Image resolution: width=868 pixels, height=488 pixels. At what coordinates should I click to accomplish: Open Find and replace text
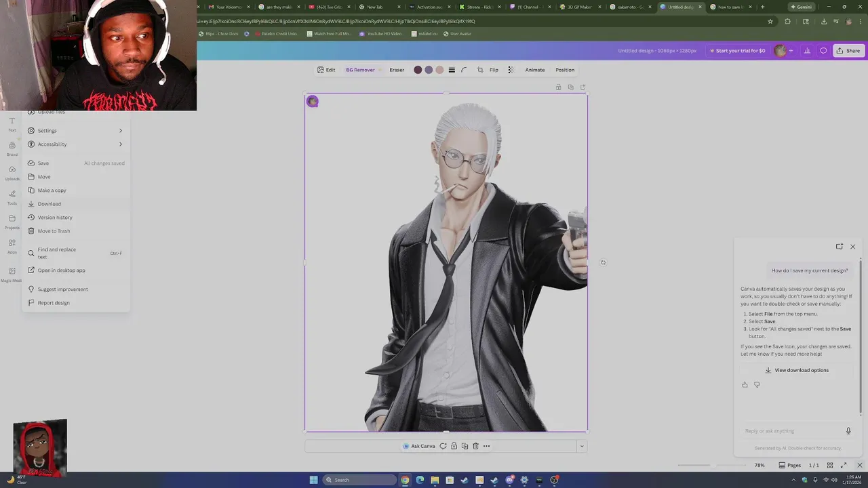point(75,253)
